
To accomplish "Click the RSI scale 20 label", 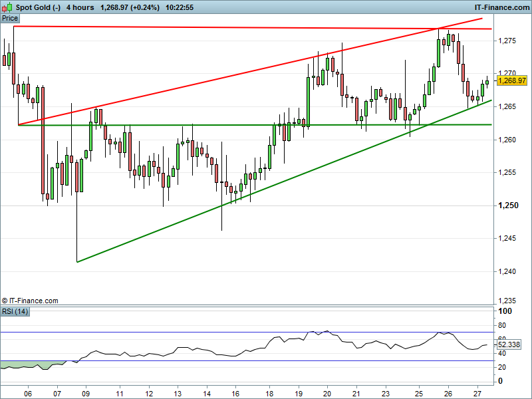I will click(x=502, y=368).
